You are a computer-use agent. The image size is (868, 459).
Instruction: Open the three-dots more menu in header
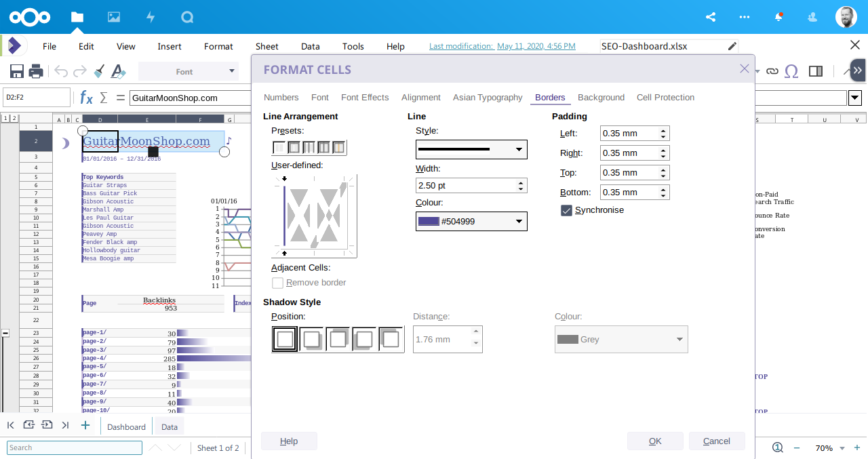745,17
